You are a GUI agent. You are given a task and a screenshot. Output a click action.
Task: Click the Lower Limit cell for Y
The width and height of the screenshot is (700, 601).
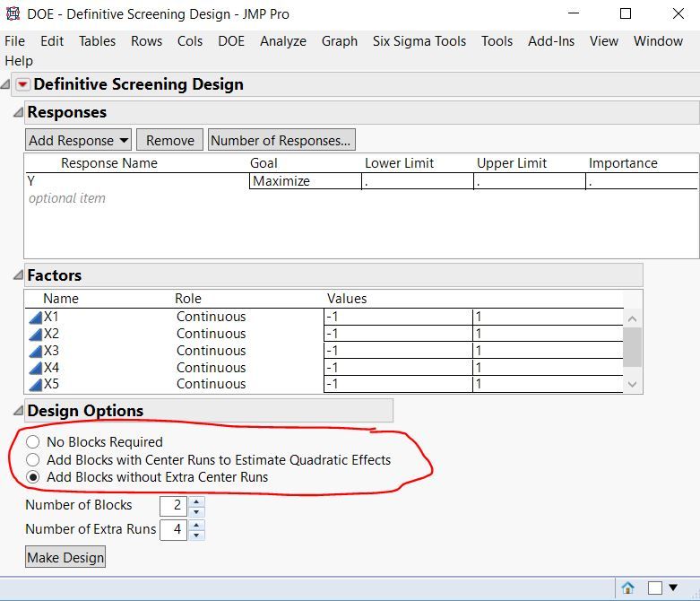point(418,181)
